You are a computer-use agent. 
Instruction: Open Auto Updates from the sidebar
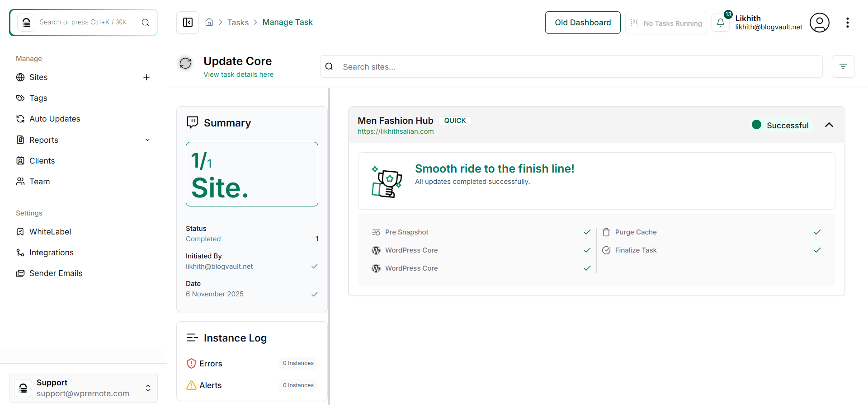tap(54, 118)
